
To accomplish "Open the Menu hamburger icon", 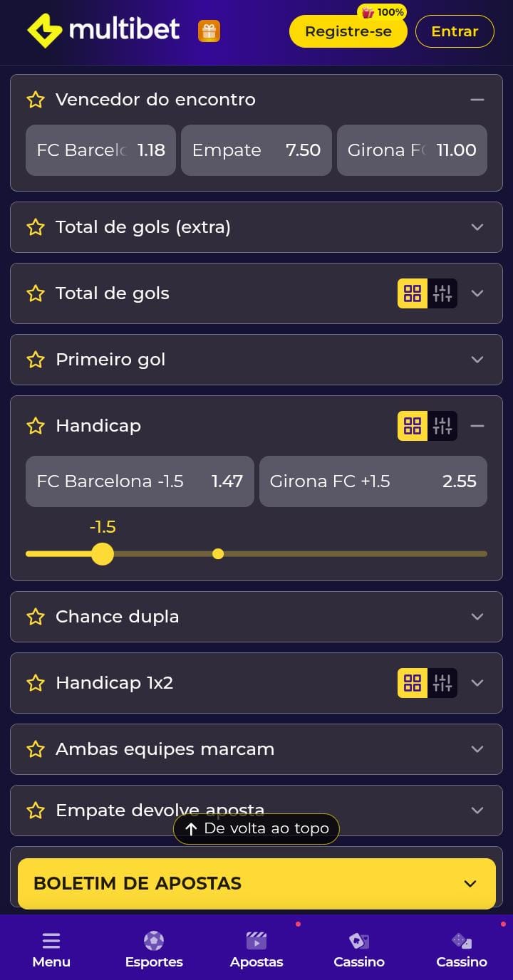I will click(x=51, y=941).
